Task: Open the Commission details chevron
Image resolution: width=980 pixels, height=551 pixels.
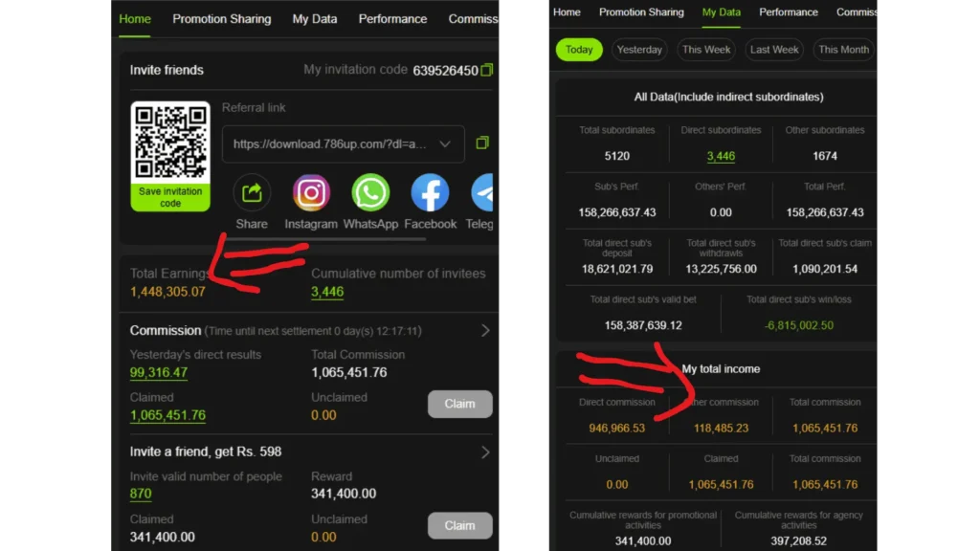Action: coord(485,330)
